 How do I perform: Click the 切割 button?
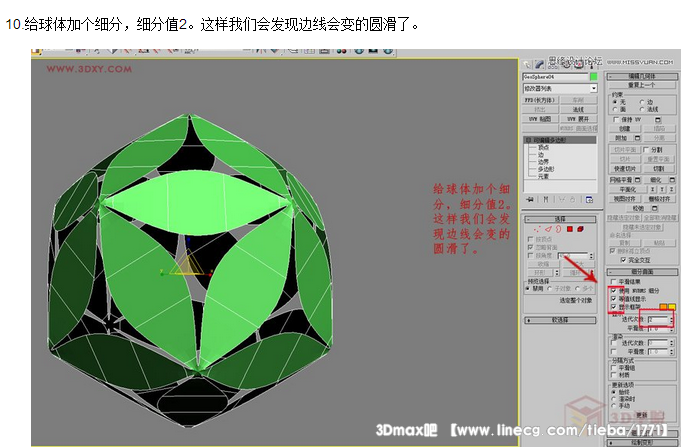(x=659, y=168)
